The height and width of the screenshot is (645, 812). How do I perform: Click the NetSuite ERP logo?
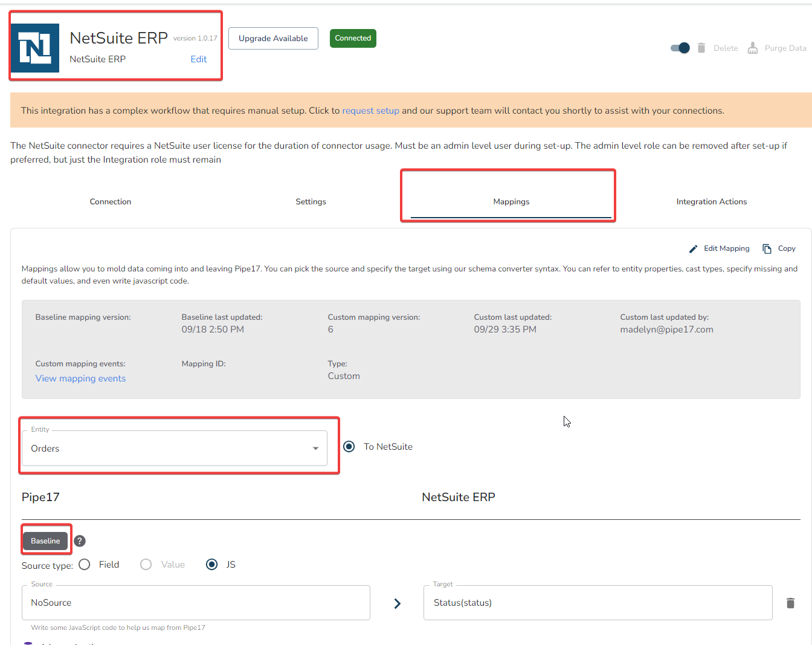point(35,48)
